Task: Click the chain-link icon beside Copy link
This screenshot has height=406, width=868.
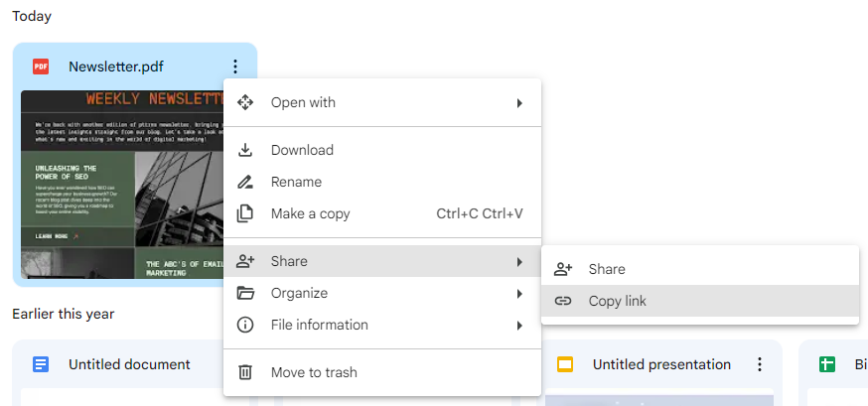Action: pos(563,301)
